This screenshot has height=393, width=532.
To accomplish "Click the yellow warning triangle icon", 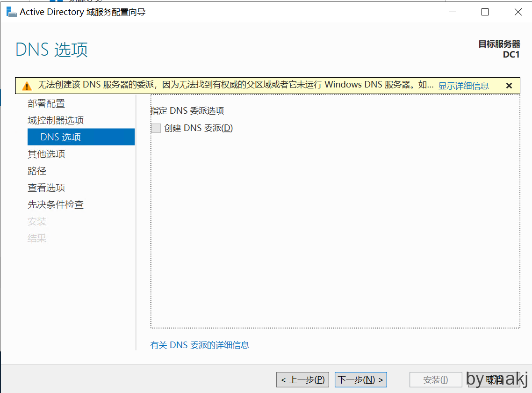I will pos(27,86).
